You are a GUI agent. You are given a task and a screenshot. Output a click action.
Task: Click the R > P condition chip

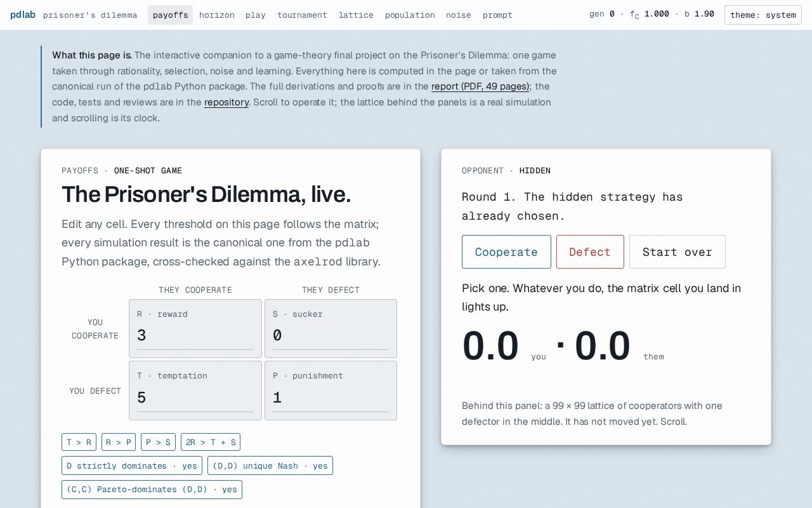click(119, 442)
